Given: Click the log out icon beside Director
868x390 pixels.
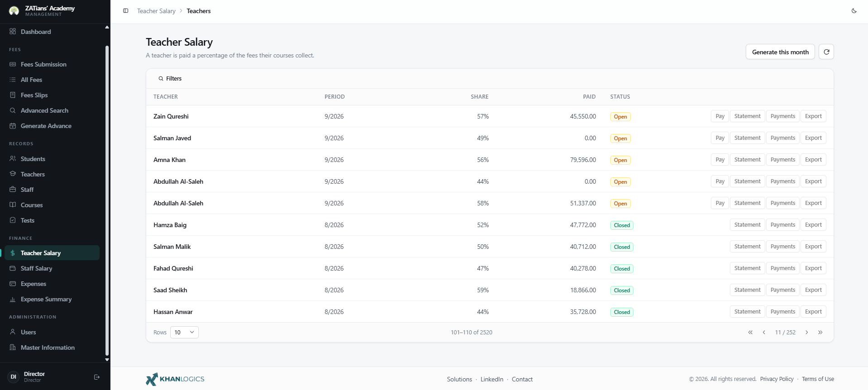Looking at the screenshot, I should click(x=97, y=377).
